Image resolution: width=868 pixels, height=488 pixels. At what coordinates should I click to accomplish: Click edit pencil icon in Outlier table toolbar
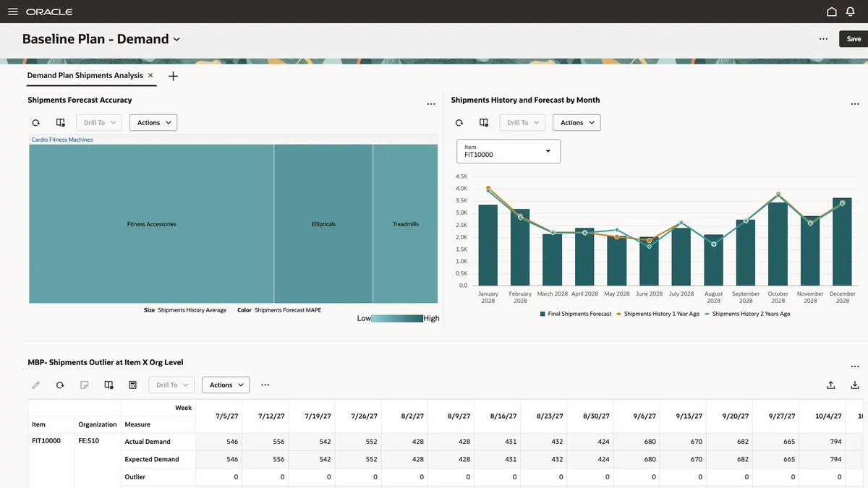click(35, 385)
